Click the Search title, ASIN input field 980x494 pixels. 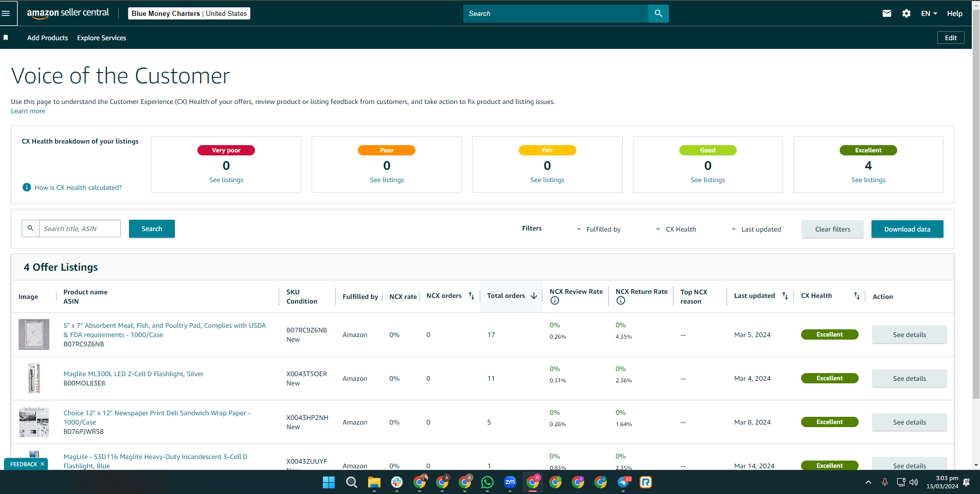click(x=80, y=228)
